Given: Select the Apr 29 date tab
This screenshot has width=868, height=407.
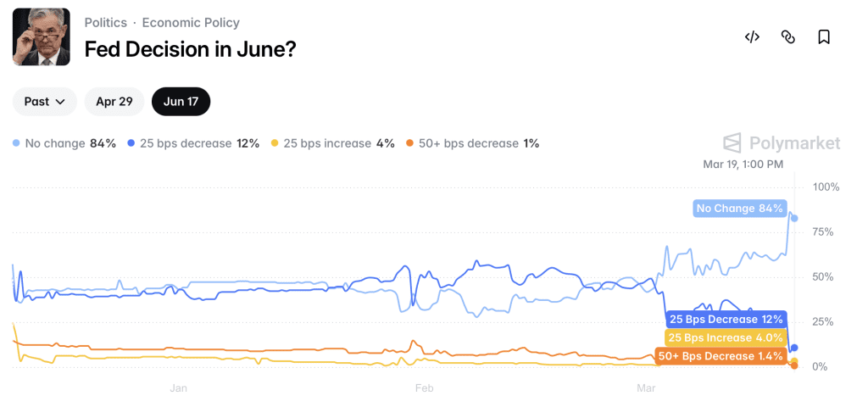Looking at the screenshot, I should click(114, 102).
